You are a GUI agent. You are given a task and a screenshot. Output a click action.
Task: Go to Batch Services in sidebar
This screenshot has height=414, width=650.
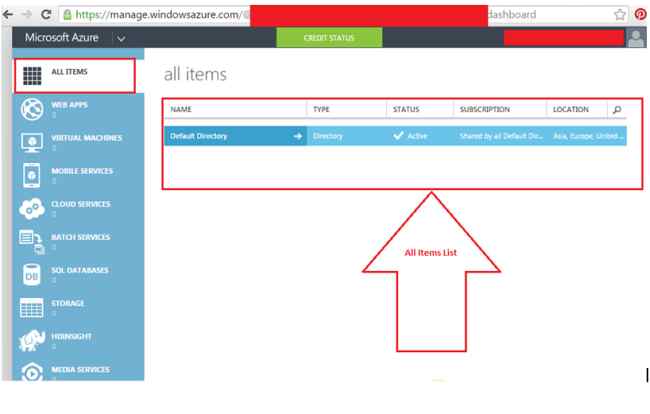tap(81, 237)
